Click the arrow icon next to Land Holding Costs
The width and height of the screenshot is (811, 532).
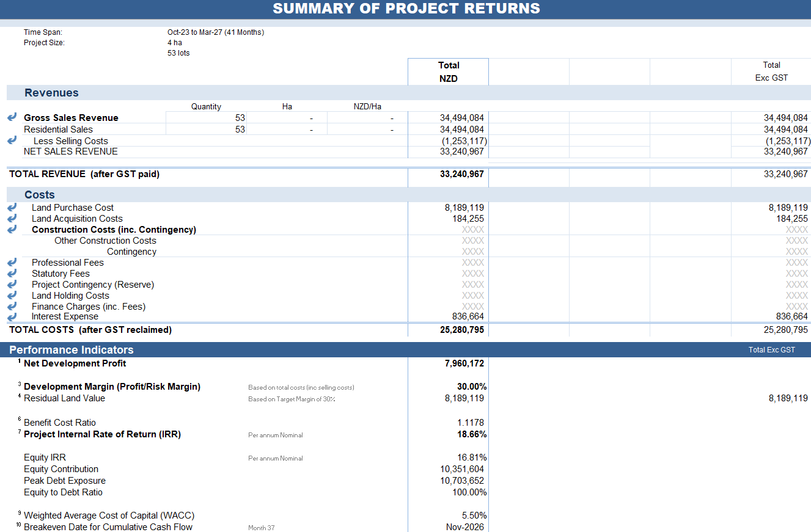(x=12, y=296)
